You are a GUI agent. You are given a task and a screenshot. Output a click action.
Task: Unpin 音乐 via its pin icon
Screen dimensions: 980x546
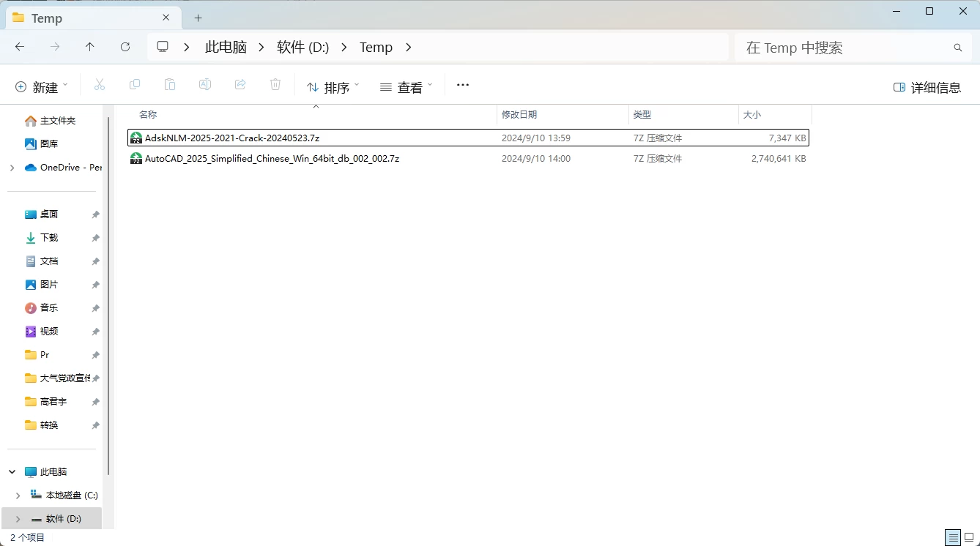(95, 308)
